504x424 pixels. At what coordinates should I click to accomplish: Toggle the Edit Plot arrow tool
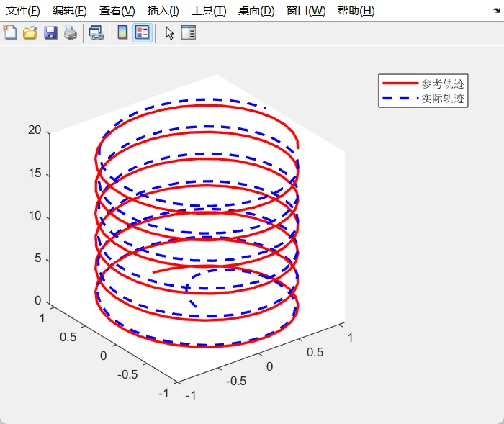coord(169,33)
